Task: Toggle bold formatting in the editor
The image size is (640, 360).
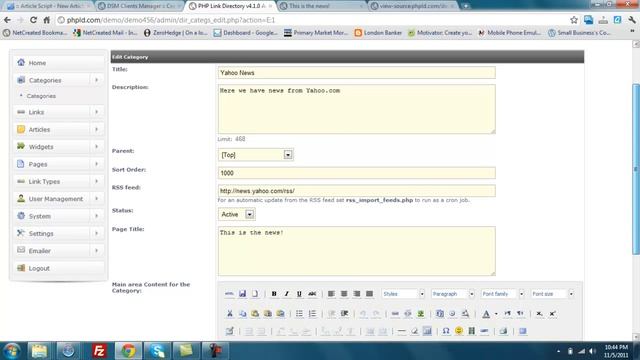Action: coord(274,294)
